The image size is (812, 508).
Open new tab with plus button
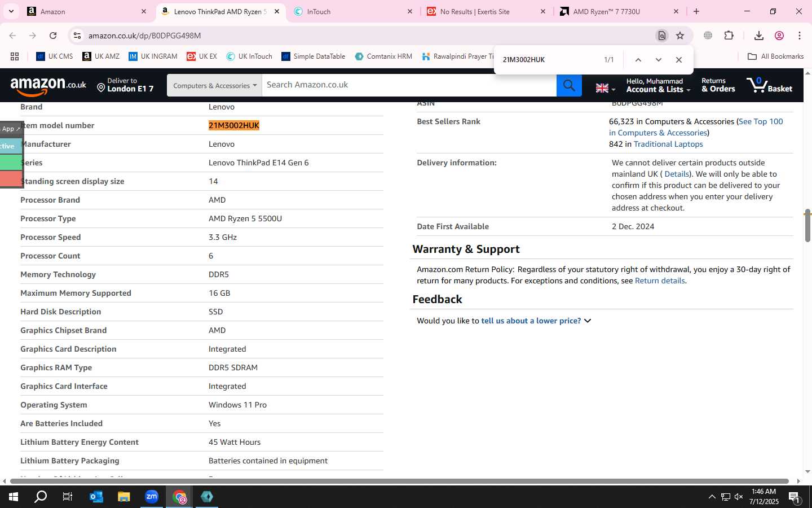[696, 11]
